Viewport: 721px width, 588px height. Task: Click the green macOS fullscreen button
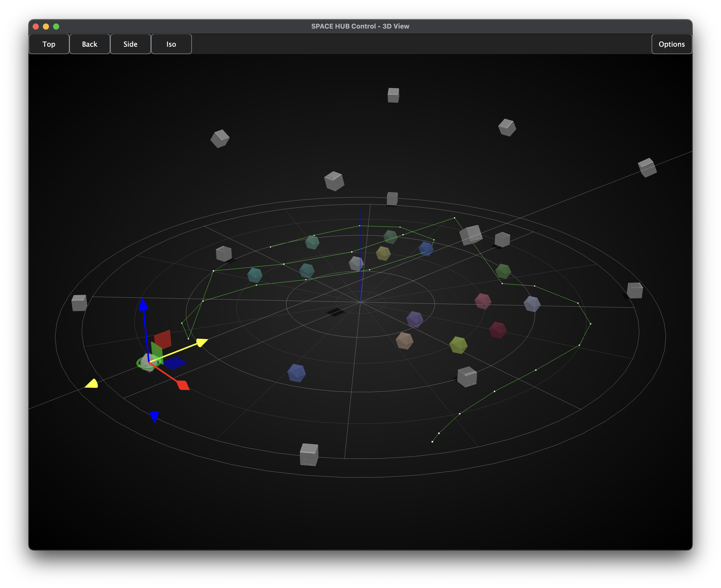(56, 27)
